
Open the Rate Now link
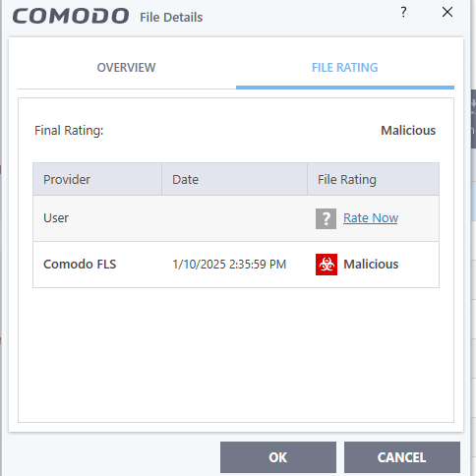(371, 218)
